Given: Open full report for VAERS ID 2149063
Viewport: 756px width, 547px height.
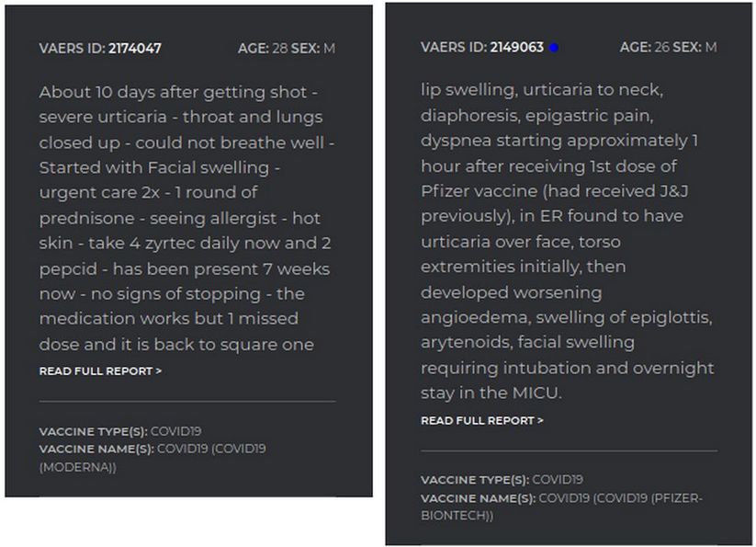Looking at the screenshot, I should tap(482, 421).
